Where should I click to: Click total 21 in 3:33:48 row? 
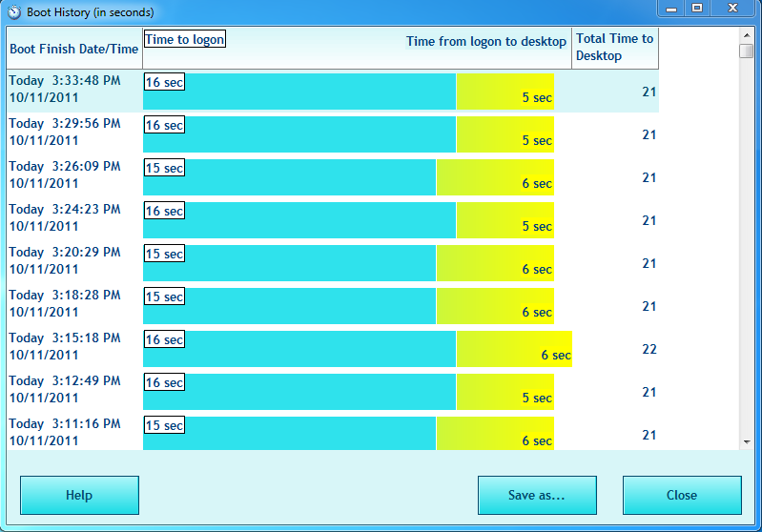coord(649,92)
